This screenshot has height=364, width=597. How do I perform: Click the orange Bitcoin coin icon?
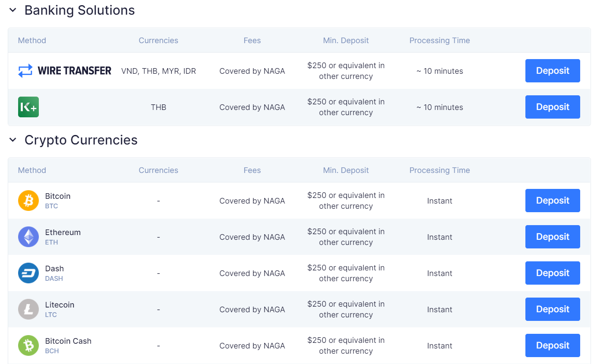[28, 201]
